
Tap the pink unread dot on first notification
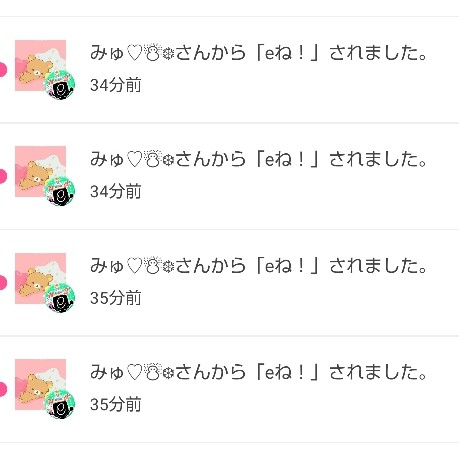pos(3,70)
